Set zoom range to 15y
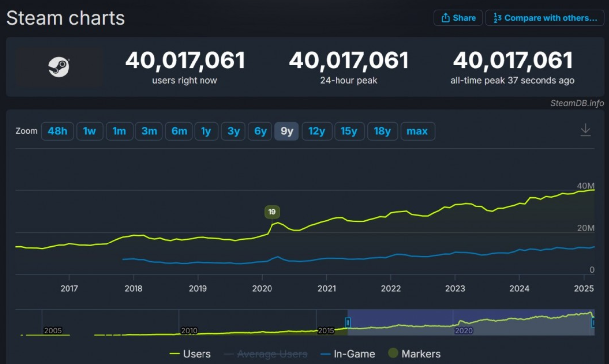This screenshot has height=364, width=609. point(349,131)
